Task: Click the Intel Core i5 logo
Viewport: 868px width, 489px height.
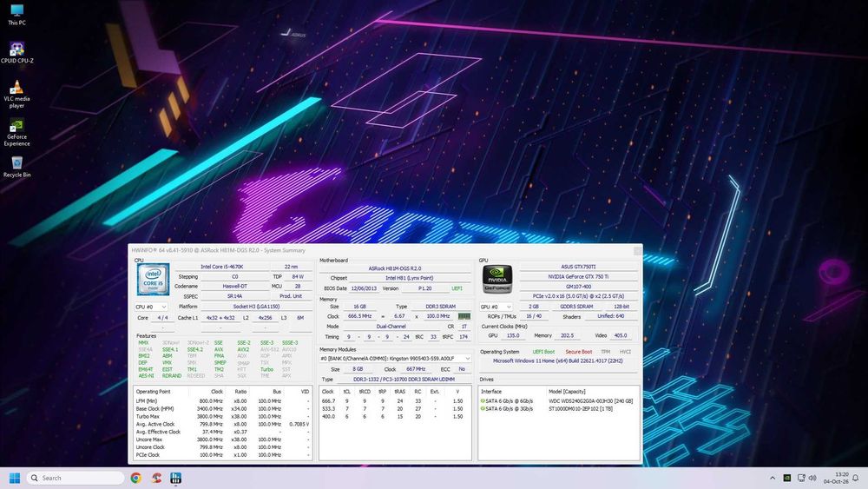Action: [153, 279]
